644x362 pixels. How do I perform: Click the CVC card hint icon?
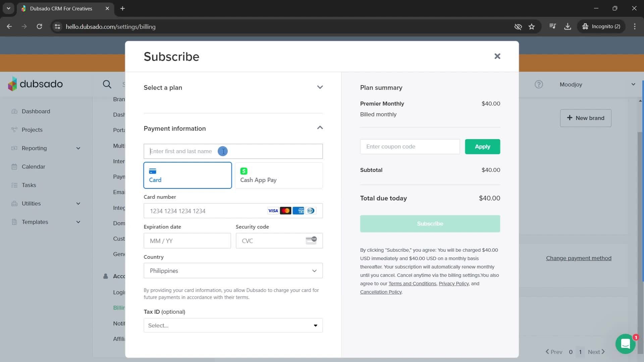(311, 240)
